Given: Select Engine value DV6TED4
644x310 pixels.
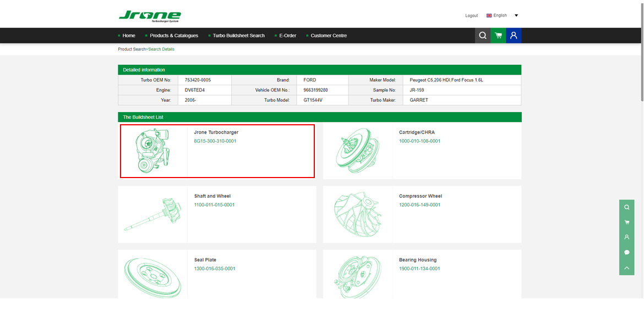Looking at the screenshot, I should (195, 90).
